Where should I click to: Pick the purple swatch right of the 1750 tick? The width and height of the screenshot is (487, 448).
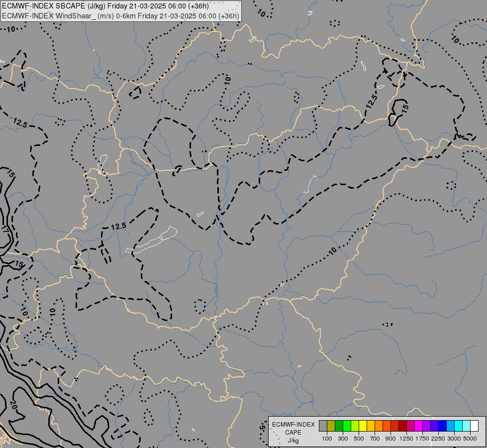[x=427, y=426]
